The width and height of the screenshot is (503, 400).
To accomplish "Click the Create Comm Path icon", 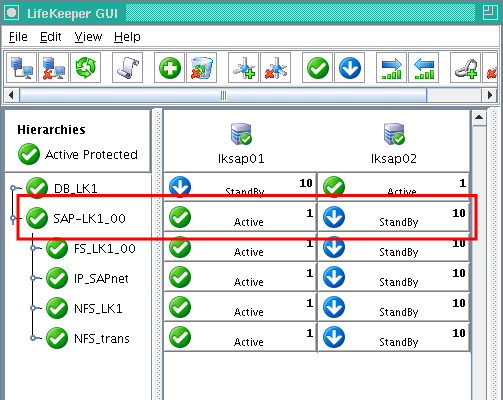I will tap(244, 68).
